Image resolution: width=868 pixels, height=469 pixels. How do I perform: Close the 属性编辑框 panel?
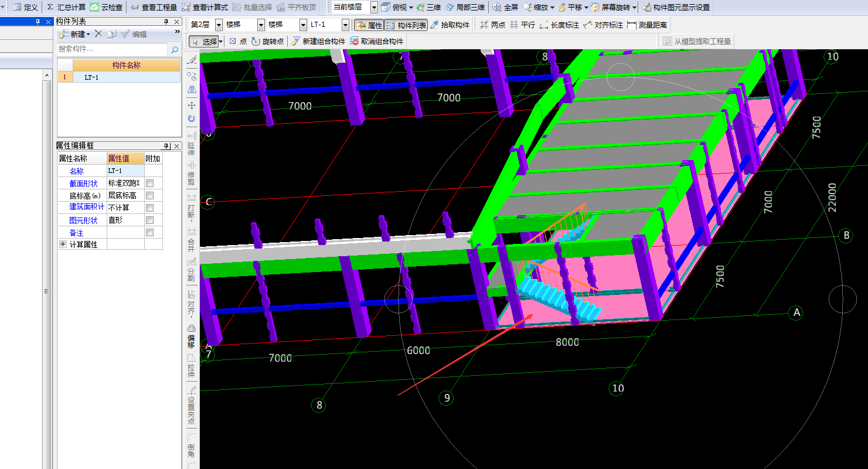click(177, 146)
